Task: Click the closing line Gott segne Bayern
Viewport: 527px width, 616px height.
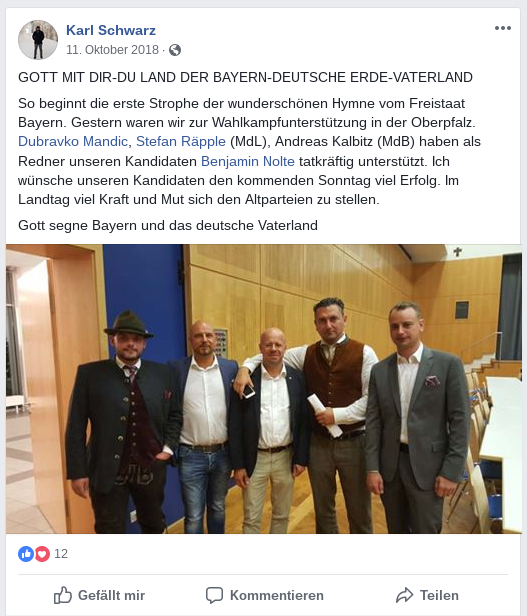Action: point(168,226)
